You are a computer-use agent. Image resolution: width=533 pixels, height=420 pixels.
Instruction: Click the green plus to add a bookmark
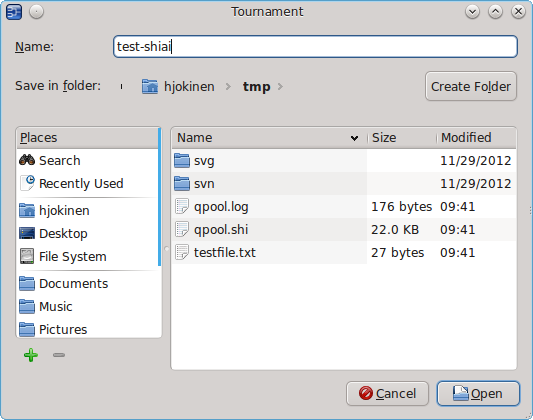point(31,355)
